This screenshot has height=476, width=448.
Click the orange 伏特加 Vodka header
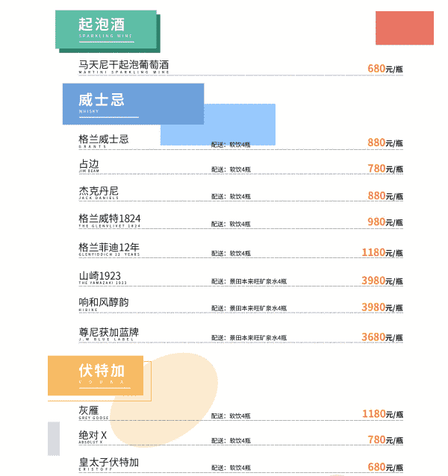[96, 375]
